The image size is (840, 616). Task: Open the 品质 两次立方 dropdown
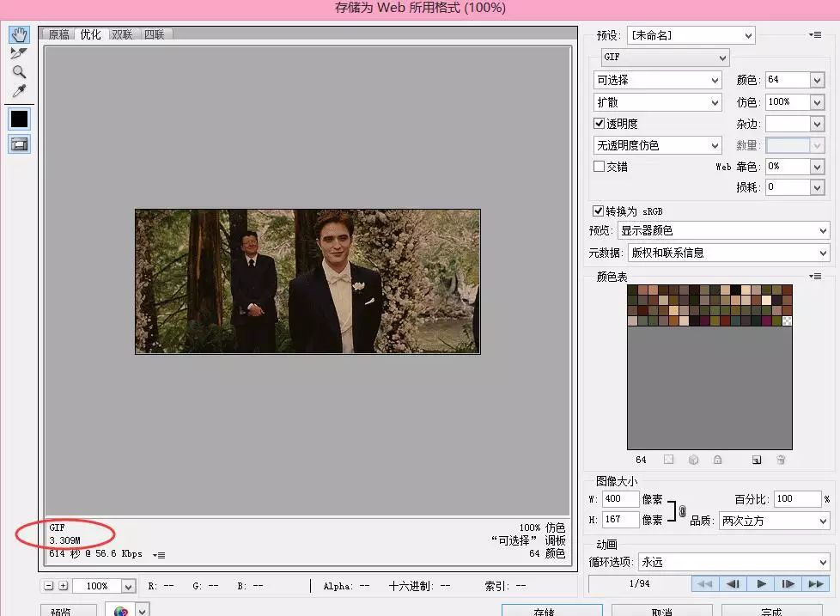[774, 521]
